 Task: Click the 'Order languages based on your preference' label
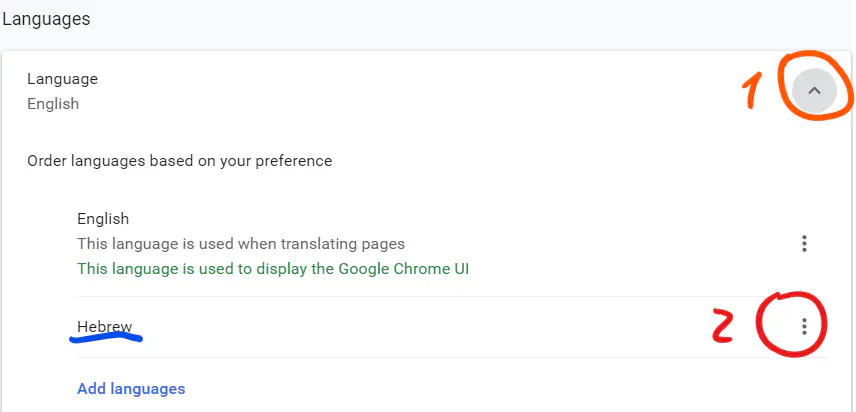point(179,160)
